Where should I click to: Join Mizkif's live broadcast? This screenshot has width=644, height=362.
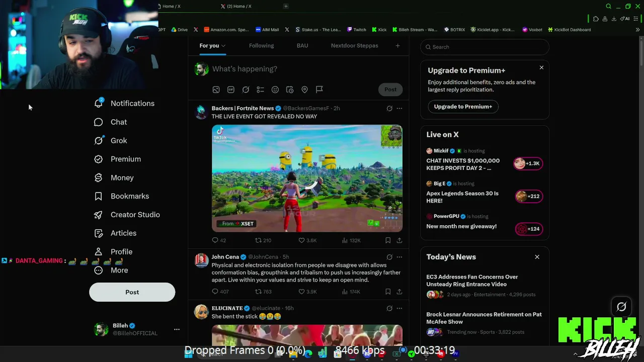click(x=485, y=160)
